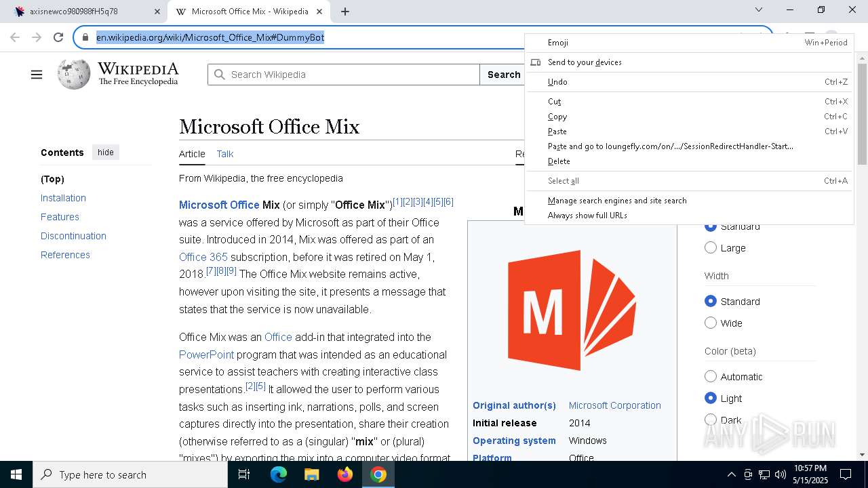This screenshot has height=488, width=868.
Task: Select the Dark color option
Action: click(711, 420)
